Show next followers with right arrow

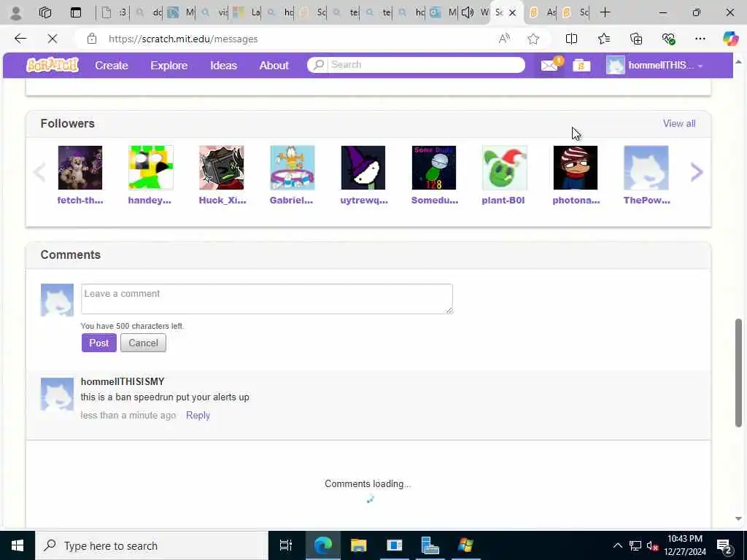697,172
